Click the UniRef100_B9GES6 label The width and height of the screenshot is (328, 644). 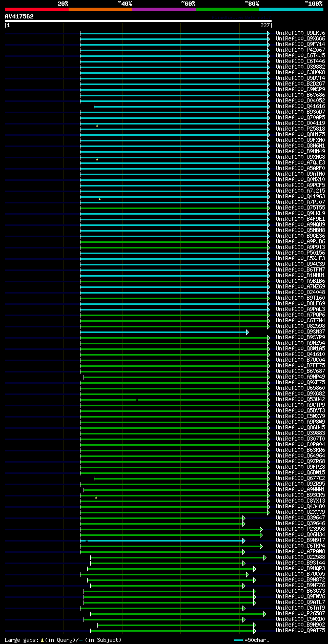tap(300, 236)
